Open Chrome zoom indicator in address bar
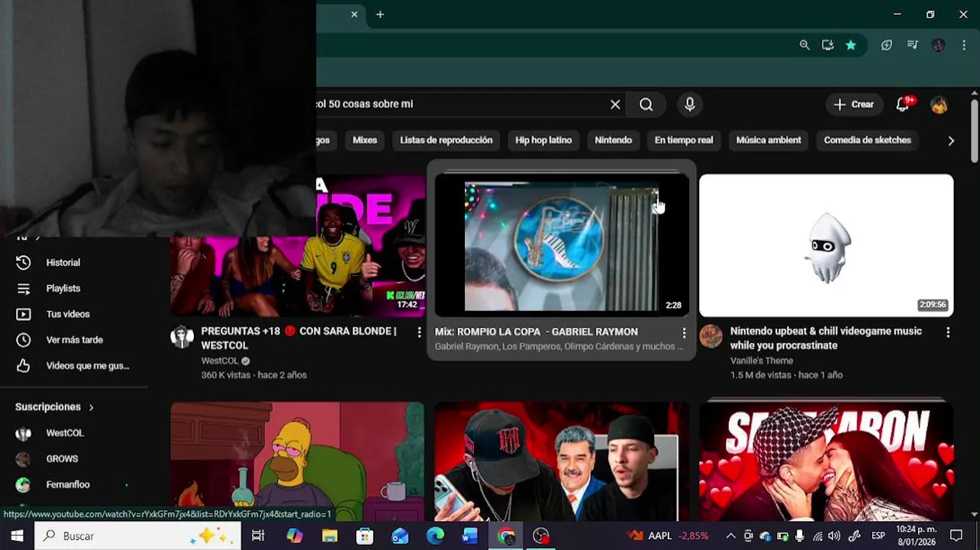980x550 pixels. [804, 45]
